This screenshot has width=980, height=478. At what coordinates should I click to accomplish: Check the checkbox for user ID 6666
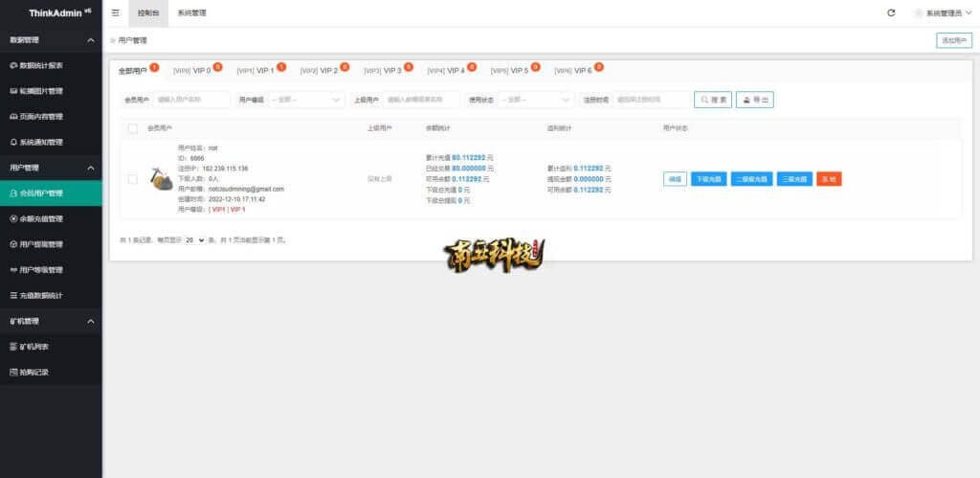click(x=133, y=178)
